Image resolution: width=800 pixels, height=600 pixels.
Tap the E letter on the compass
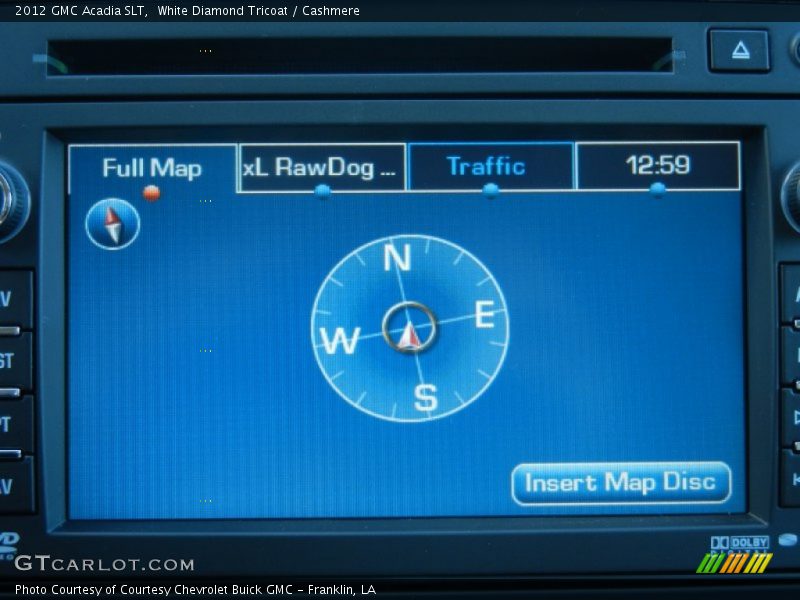[484, 316]
